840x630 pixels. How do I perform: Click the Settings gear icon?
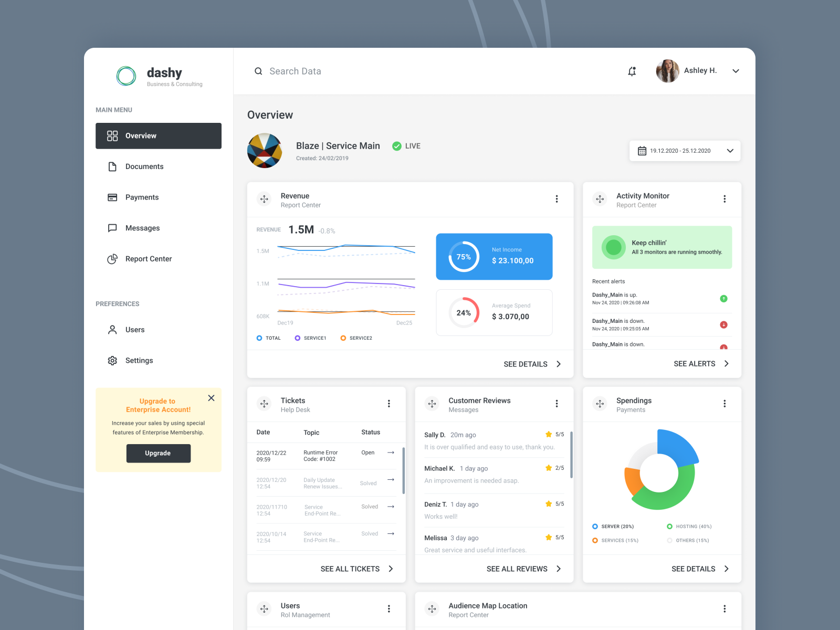[112, 360]
